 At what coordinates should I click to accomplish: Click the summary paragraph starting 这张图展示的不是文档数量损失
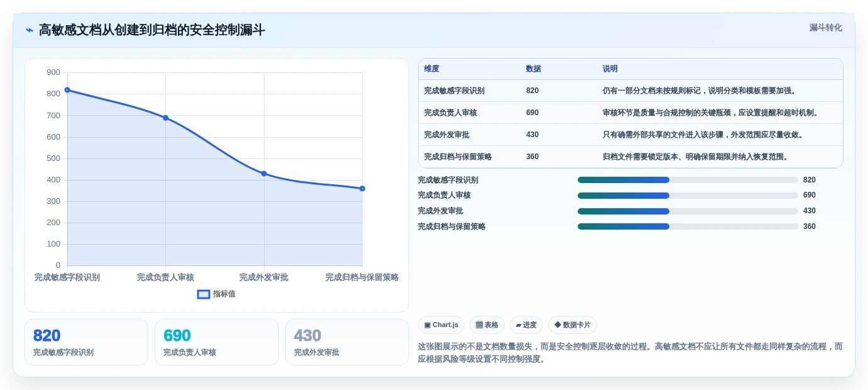point(630,353)
